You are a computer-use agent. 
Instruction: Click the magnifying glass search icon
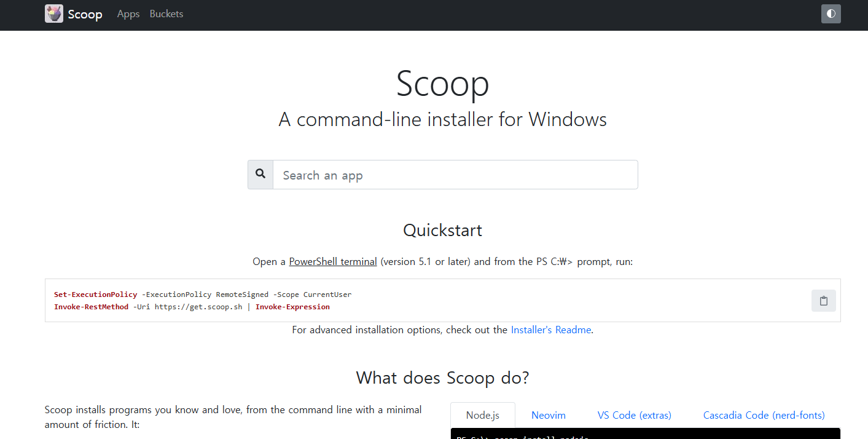point(260,175)
